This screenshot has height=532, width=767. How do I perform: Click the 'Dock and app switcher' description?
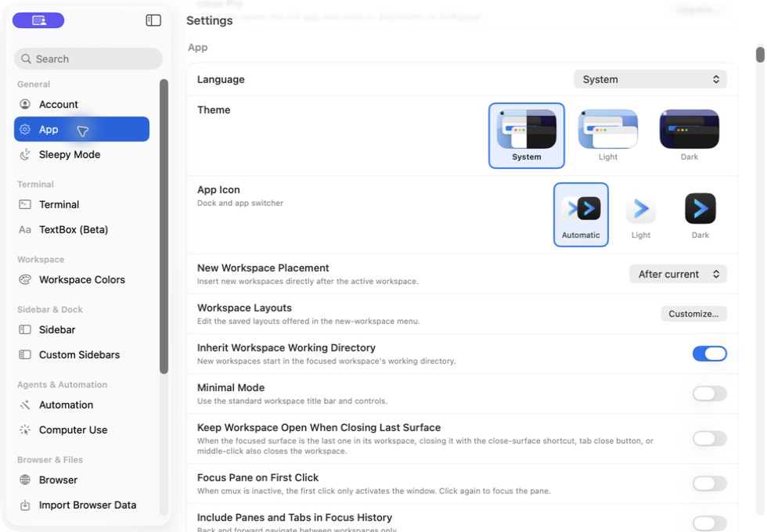(240, 203)
